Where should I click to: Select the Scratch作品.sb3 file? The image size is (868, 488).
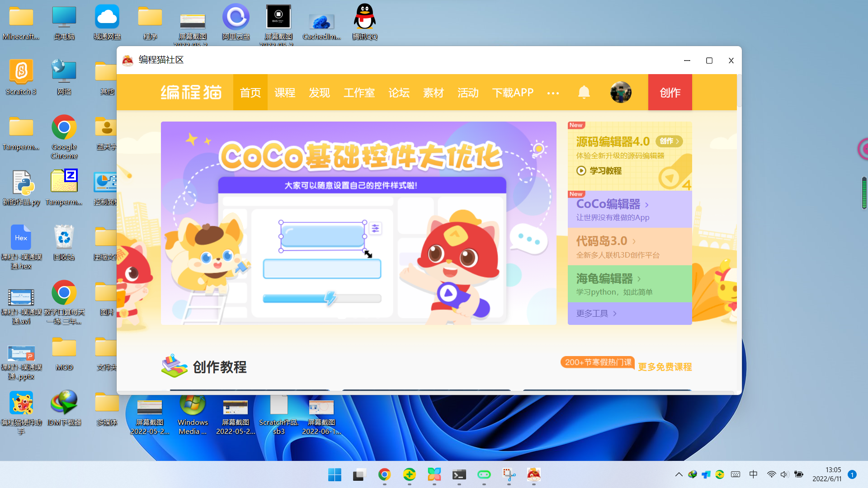coord(279,416)
